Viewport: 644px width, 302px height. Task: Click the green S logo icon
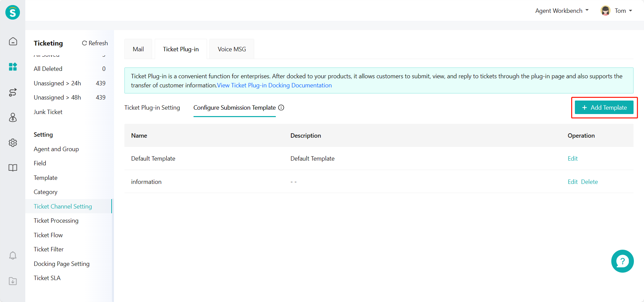coord(12,12)
